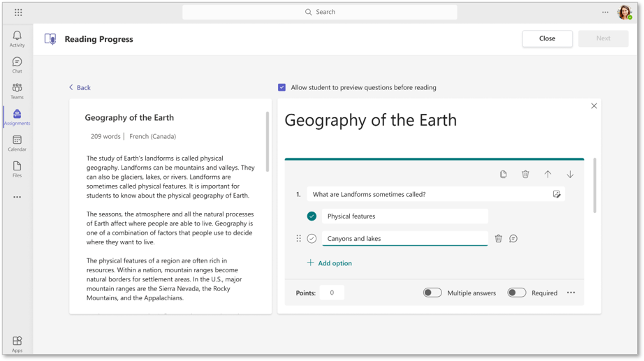Open the app launcher waffle icon
This screenshot has width=644, height=361.
18,12
